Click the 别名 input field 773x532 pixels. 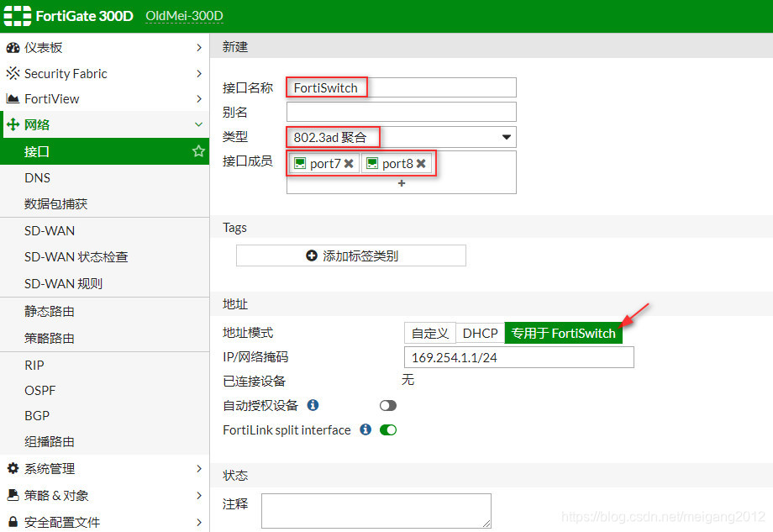coord(402,112)
